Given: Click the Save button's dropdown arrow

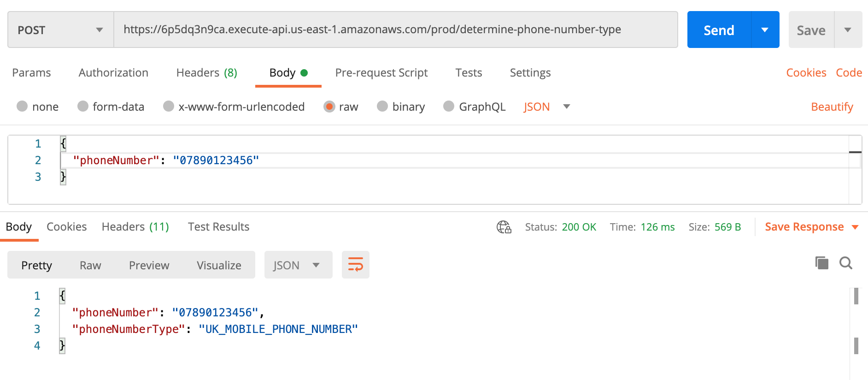Looking at the screenshot, I should tap(848, 30).
